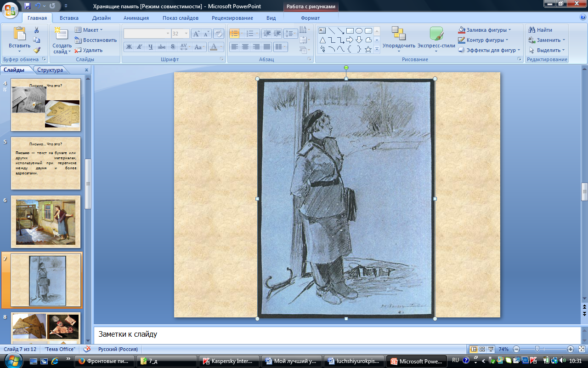
Task: Open the font size 32 dropdown
Action: pyautogui.click(x=186, y=34)
